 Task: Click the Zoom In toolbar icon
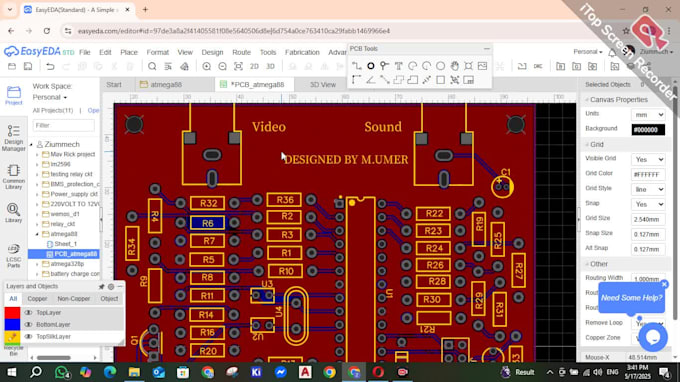click(x=206, y=66)
